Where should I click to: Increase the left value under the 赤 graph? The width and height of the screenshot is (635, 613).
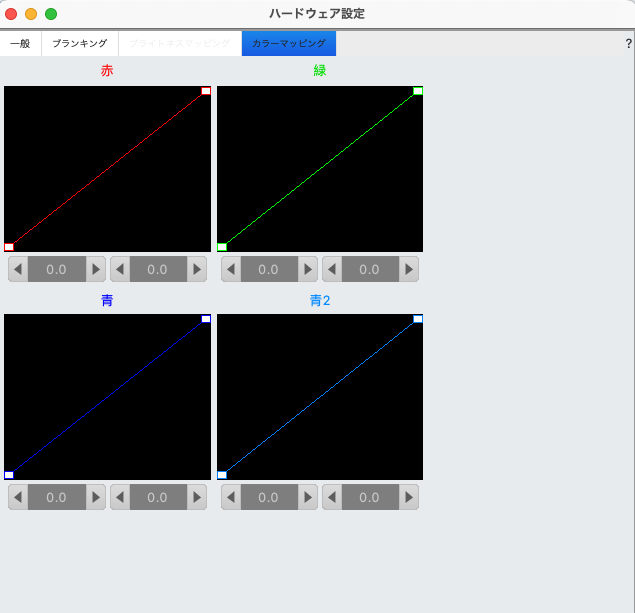coord(95,269)
